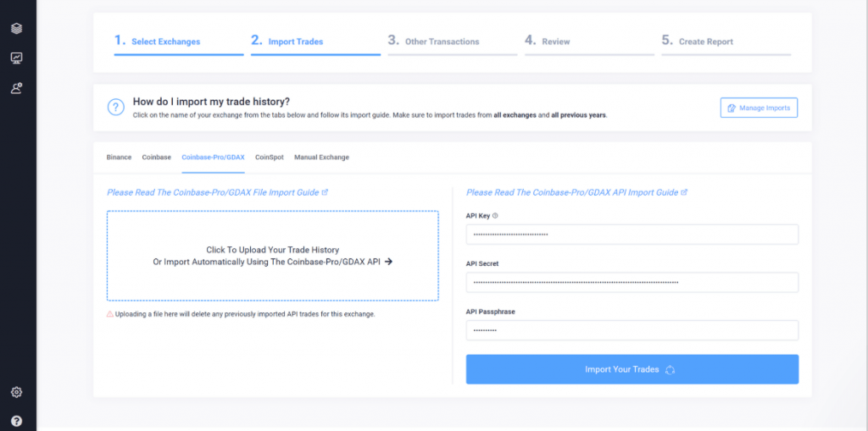Open the user account sidebar icon
868x431 pixels.
pos(17,88)
